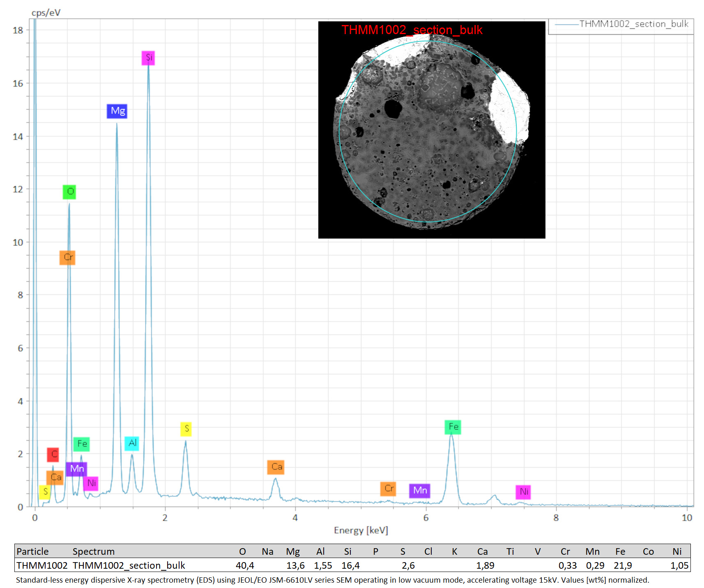This screenshot has width=704, height=588.
Task: Click the O column header in table
Action: tap(243, 551)
